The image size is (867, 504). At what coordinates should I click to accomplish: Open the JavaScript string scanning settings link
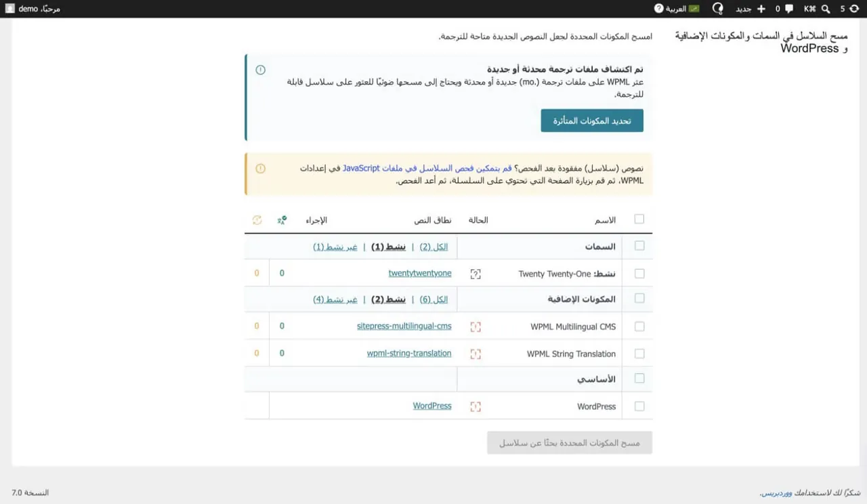coord(427,168)
